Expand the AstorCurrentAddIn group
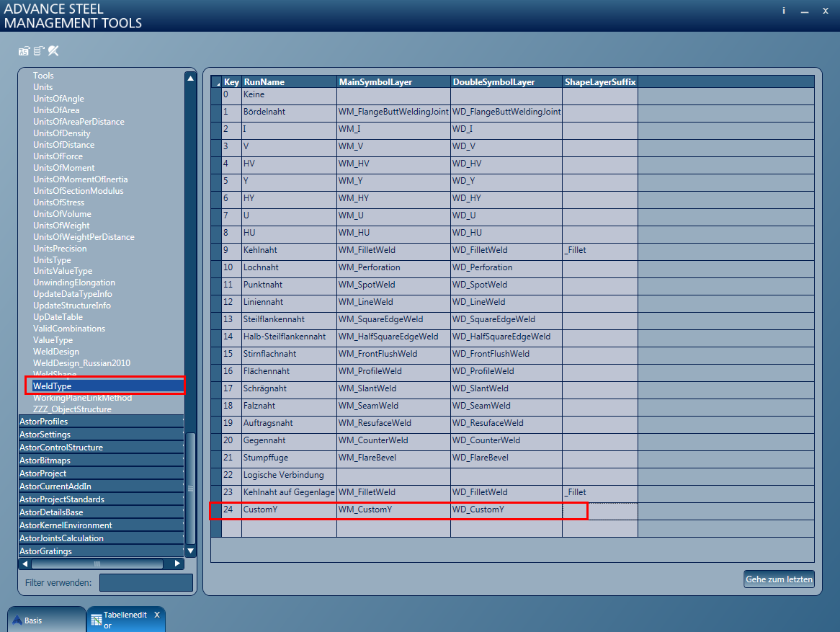The image size is (840, 632). click(x=102, y=486)
